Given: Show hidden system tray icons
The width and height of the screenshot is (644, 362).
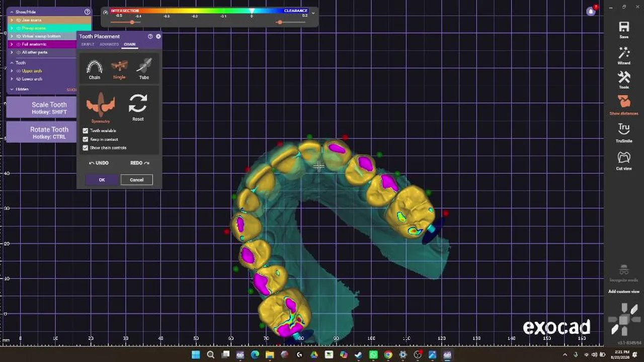Looking at the screenshot, I should (x=565, y=355).
